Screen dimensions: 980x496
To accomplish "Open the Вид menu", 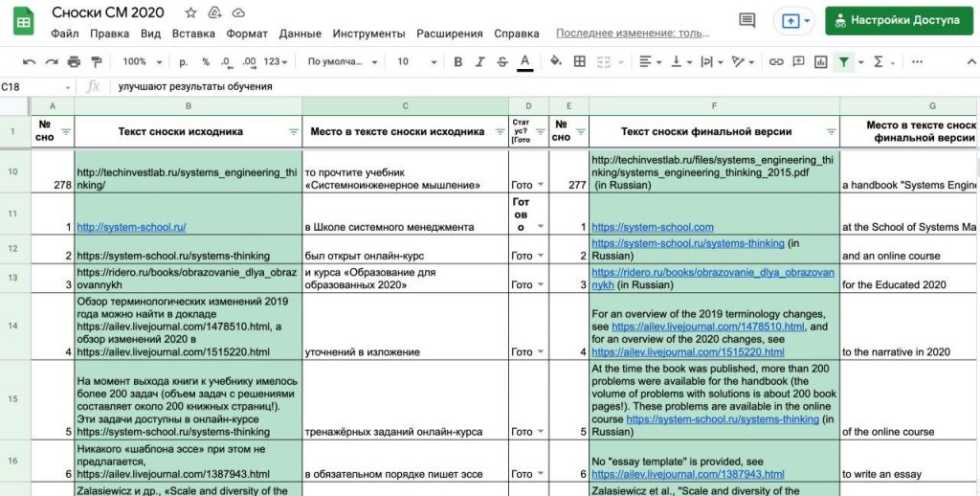I will (x=150, y=34).
